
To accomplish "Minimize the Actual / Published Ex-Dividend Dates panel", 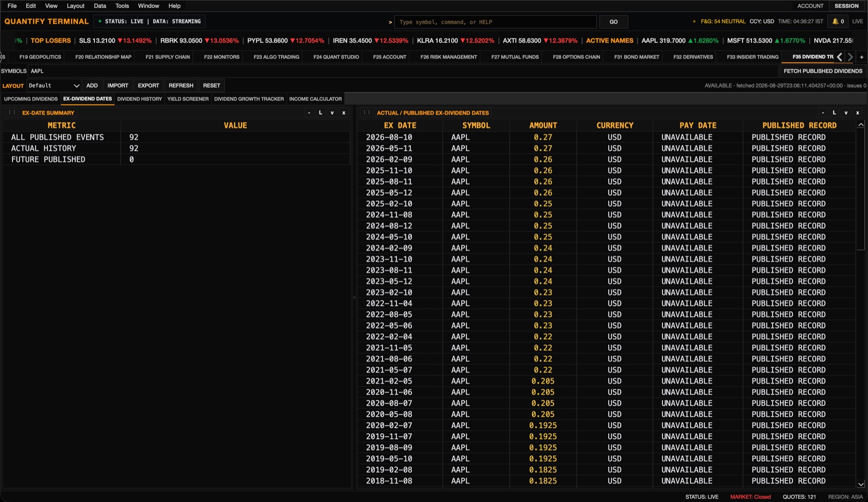I will click(x=823, y=113).
